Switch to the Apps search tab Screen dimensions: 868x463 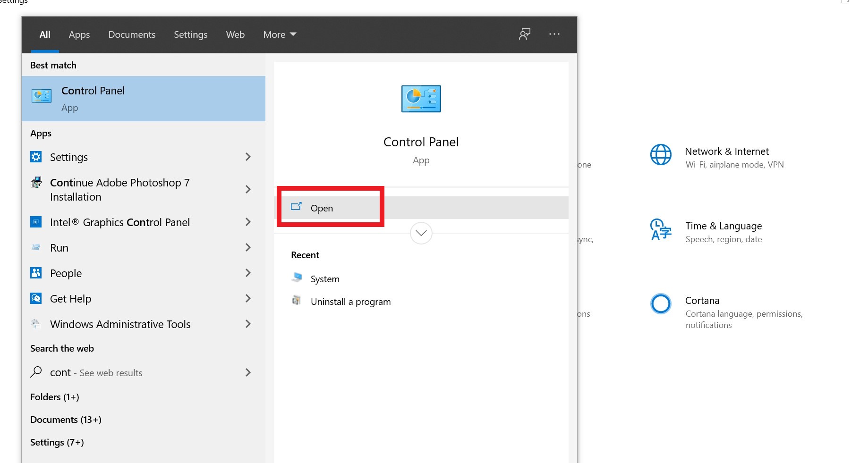[x=79, y=34]
